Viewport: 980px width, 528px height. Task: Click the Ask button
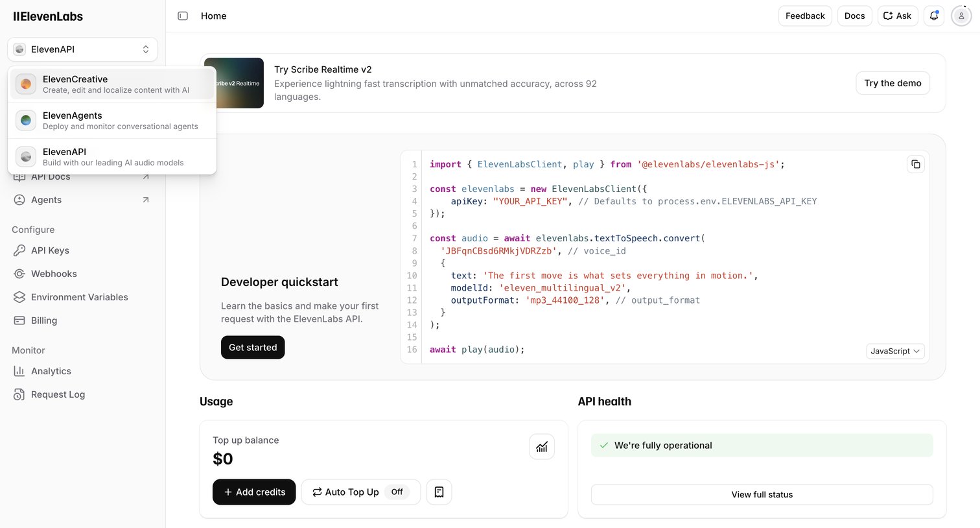pos(897,16)
